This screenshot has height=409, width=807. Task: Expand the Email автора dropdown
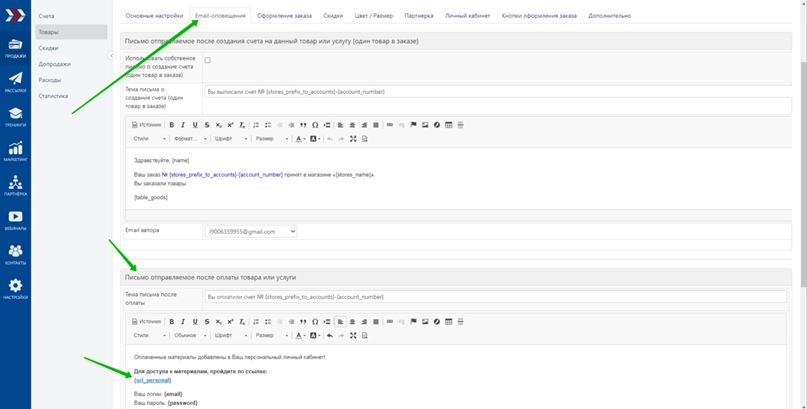pyautogui.click(x=250, y=231)
